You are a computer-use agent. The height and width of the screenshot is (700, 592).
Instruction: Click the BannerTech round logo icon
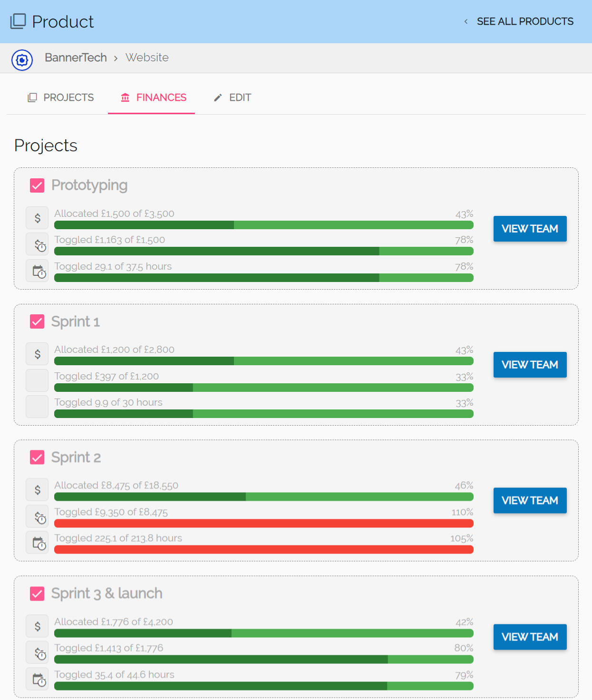click(22, 60)
